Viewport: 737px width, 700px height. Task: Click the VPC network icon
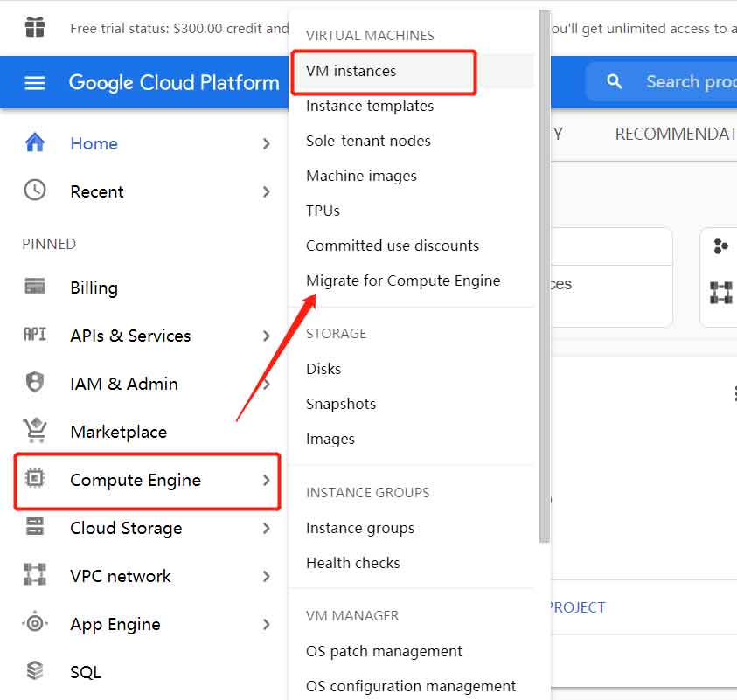click(35, 574)
